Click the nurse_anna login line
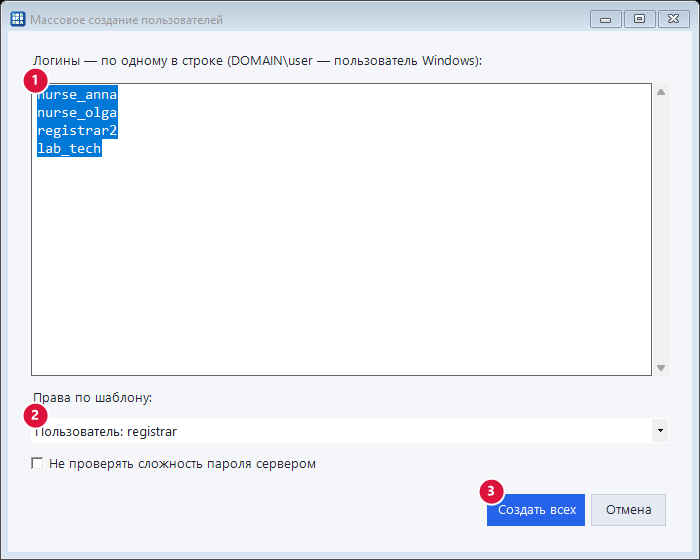The image size is (700, 560). 77,95
